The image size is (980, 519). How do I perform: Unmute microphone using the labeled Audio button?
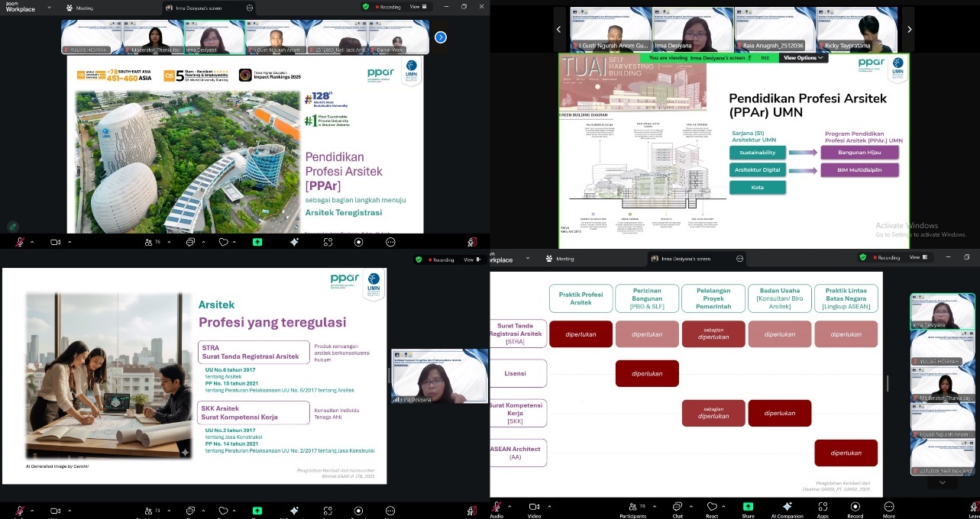coord(497,508)
